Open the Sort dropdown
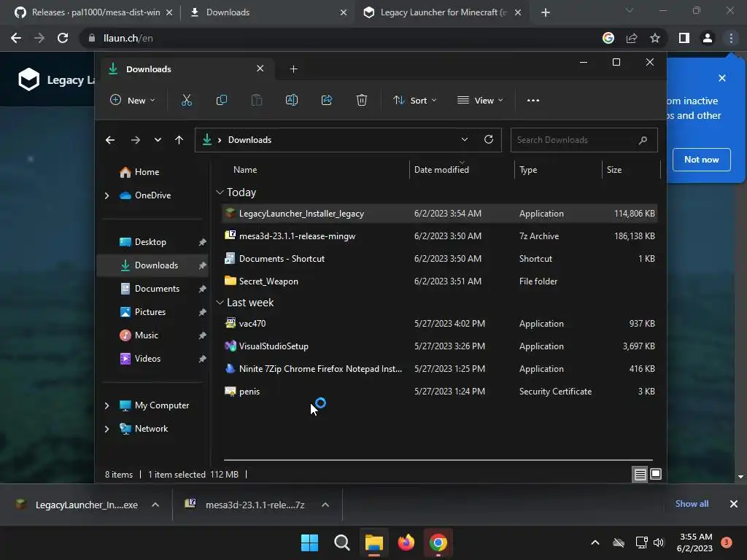 point(414,101)
